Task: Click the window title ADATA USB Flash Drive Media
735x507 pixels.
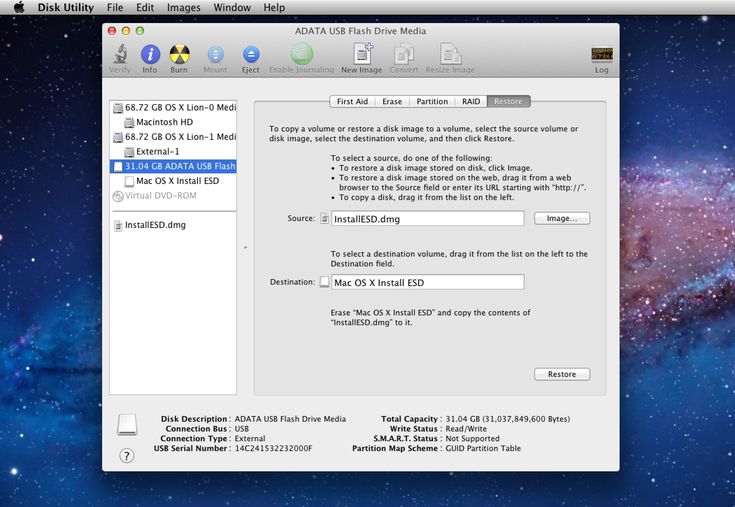Action: (360, 31)
